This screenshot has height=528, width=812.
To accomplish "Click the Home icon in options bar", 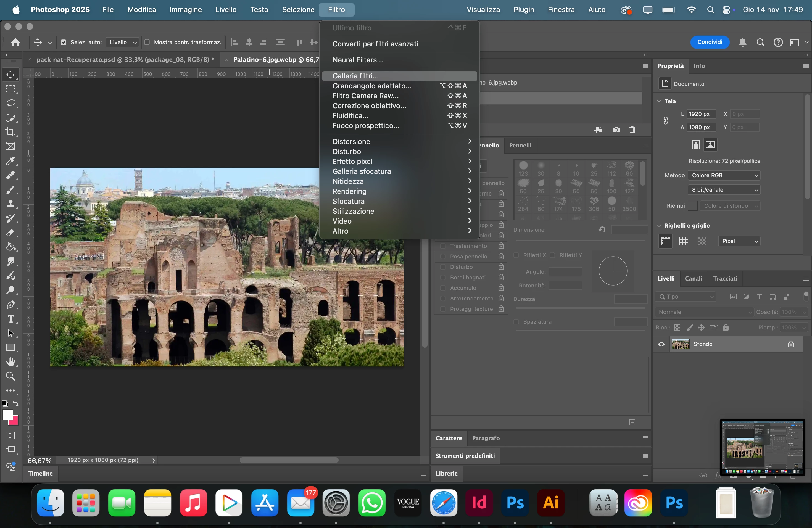I will point(15,42).
